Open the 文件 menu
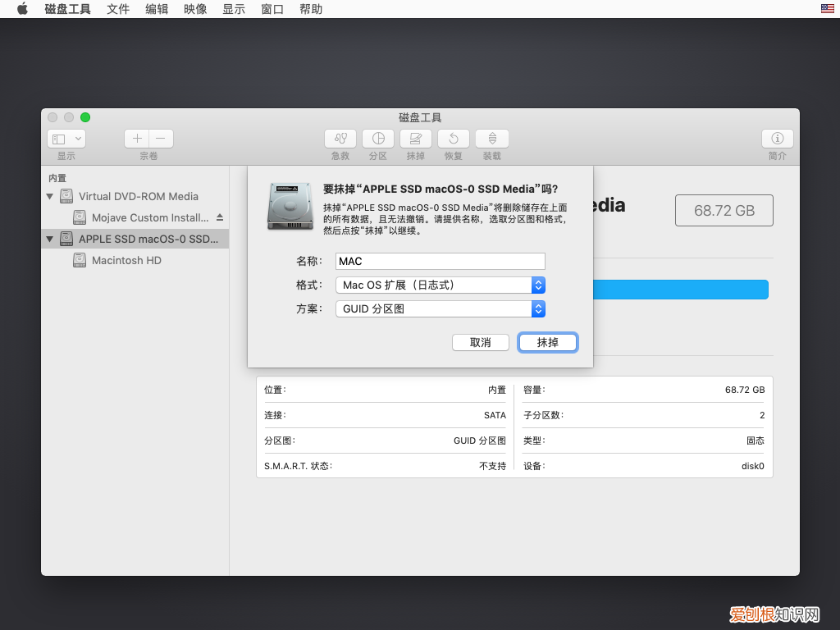Image resolution: width=840 pixels, height=630 pixels. (x=118, y=9)
